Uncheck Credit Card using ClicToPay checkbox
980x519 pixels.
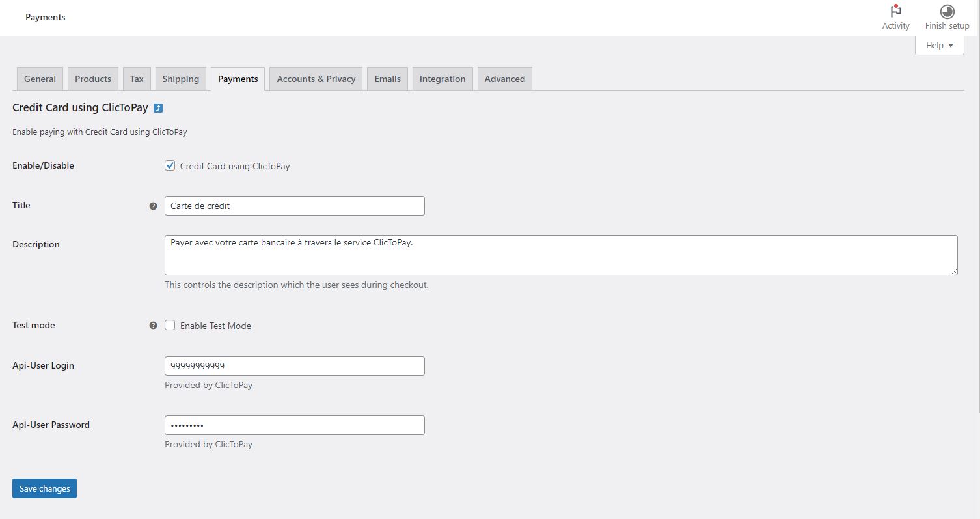pos(170,165)
